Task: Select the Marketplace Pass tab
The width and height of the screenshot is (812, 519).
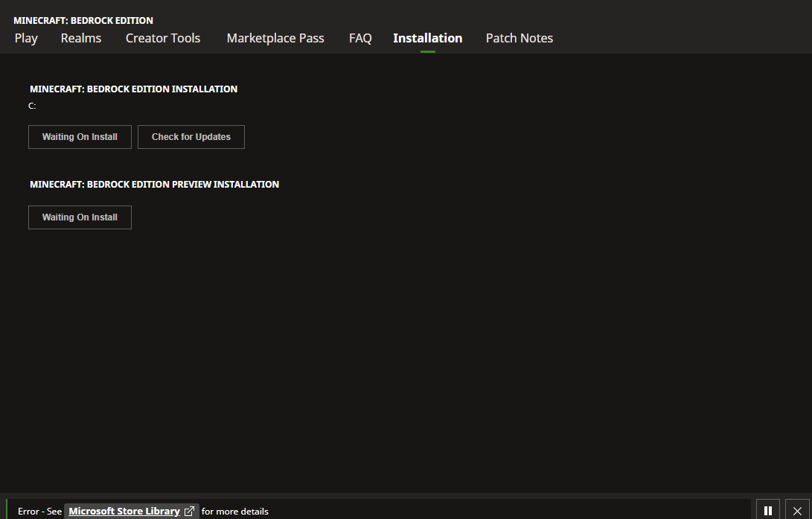Action: click(x=275, y=38)
